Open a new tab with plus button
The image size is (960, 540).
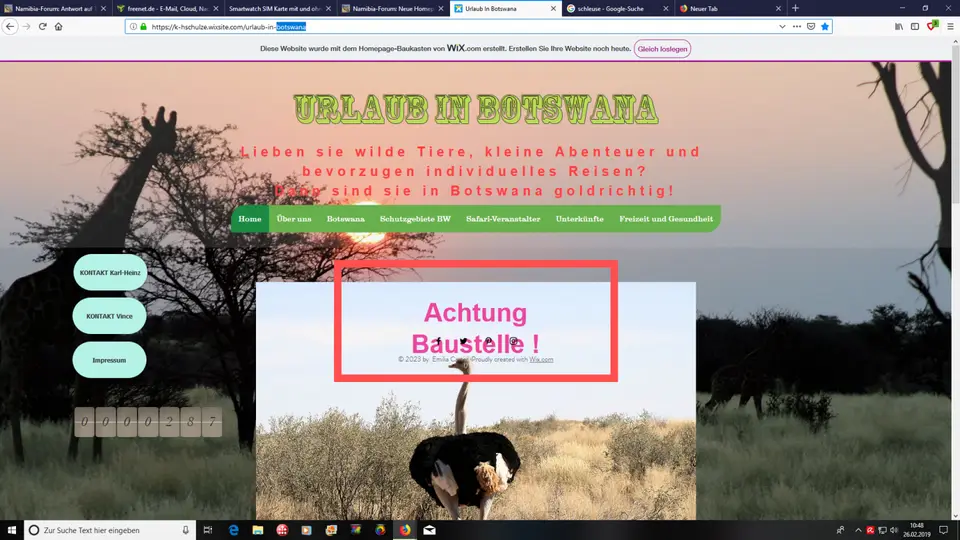tap(795, 8)
